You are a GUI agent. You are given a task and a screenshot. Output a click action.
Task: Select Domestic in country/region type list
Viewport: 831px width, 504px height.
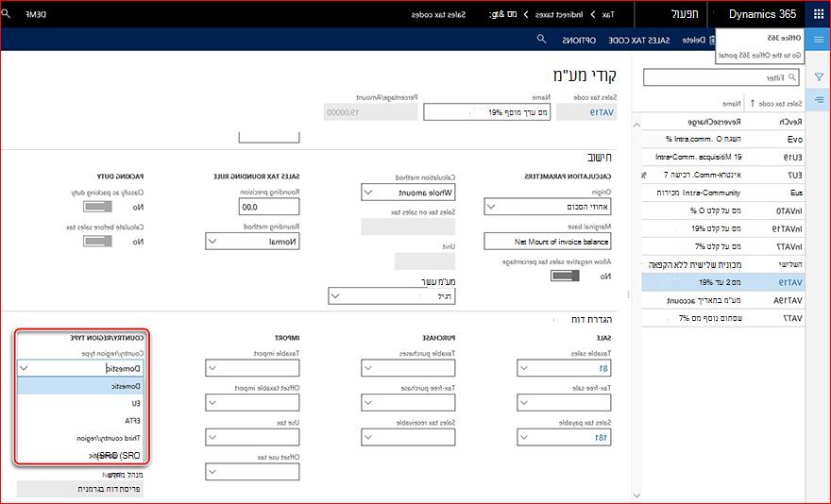pyautogui.click(x=80, y=386)
